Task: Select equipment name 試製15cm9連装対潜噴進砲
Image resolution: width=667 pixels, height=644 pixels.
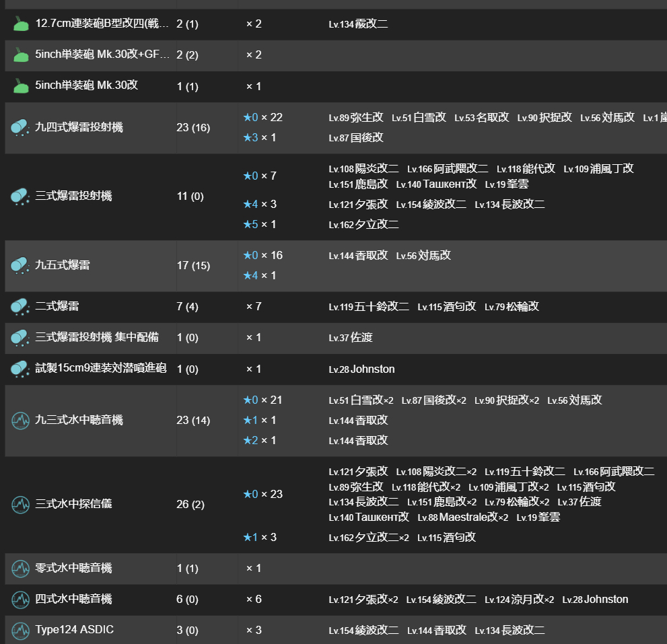Action: [101, 368]
